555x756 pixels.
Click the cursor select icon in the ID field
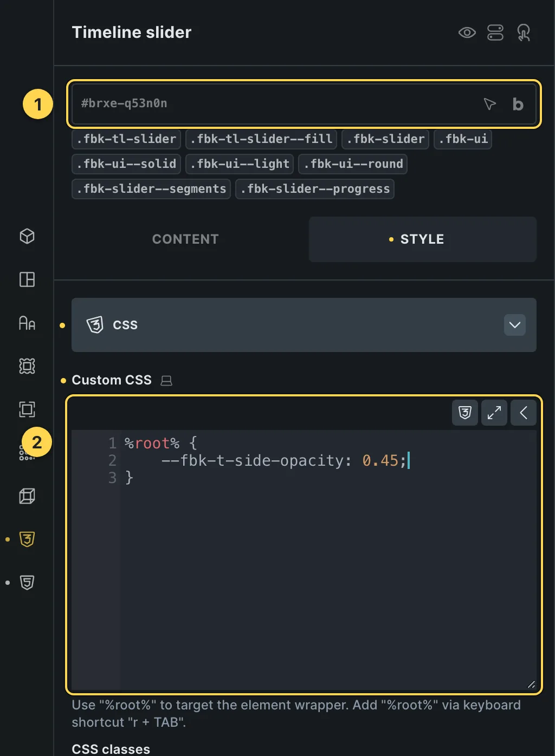coord(489,103)
